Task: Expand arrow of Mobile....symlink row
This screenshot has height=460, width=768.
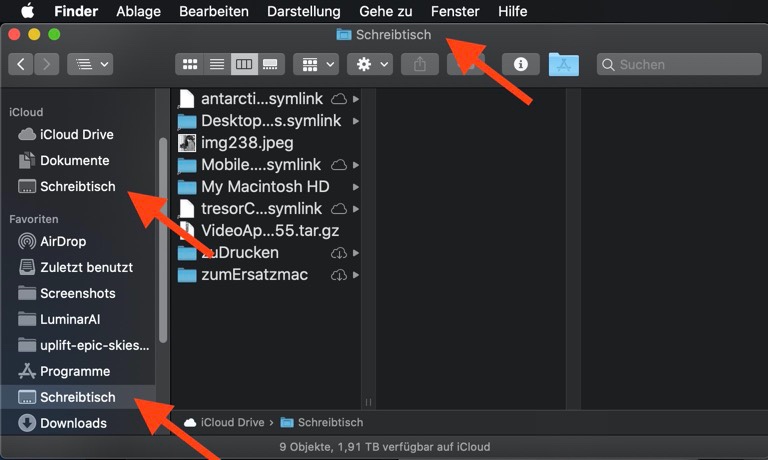Action: [x=356, y=165]
